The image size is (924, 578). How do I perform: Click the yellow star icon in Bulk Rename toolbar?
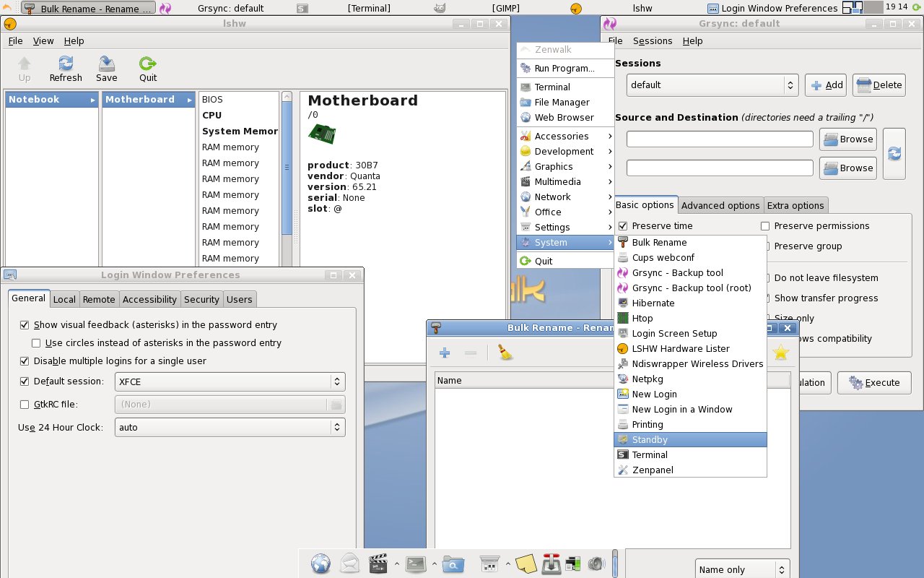tap(780, 353)
